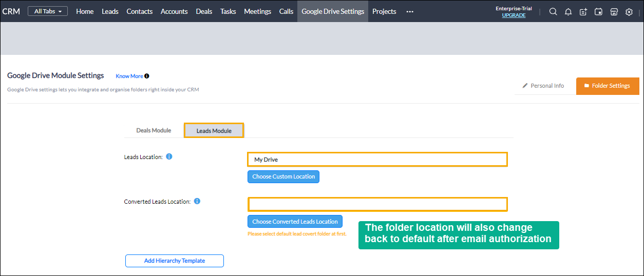Click info icon next to Leads Location
Image resolution: width=644 pixels, height=276 pixels.
pyautogui.click(x=169, y=156)
